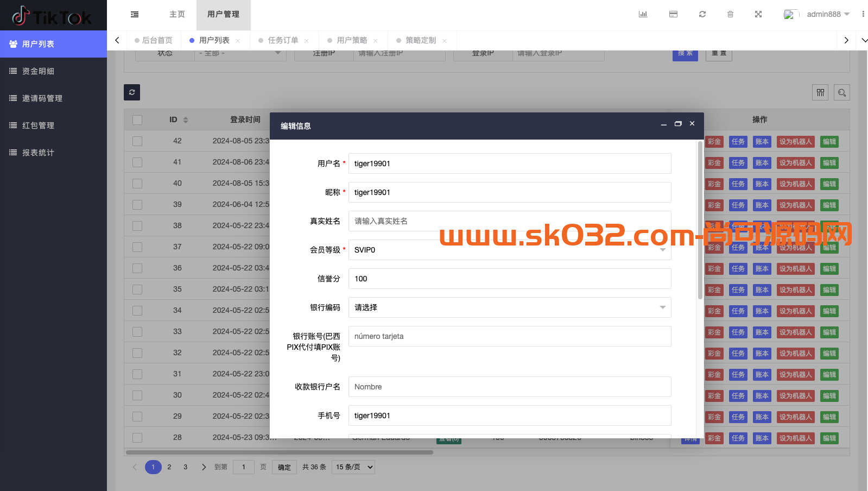The width and height of the screenshot is (868, 491).
Task: Open the 15 条/页 page size dropdown
Action: (353, 467)
